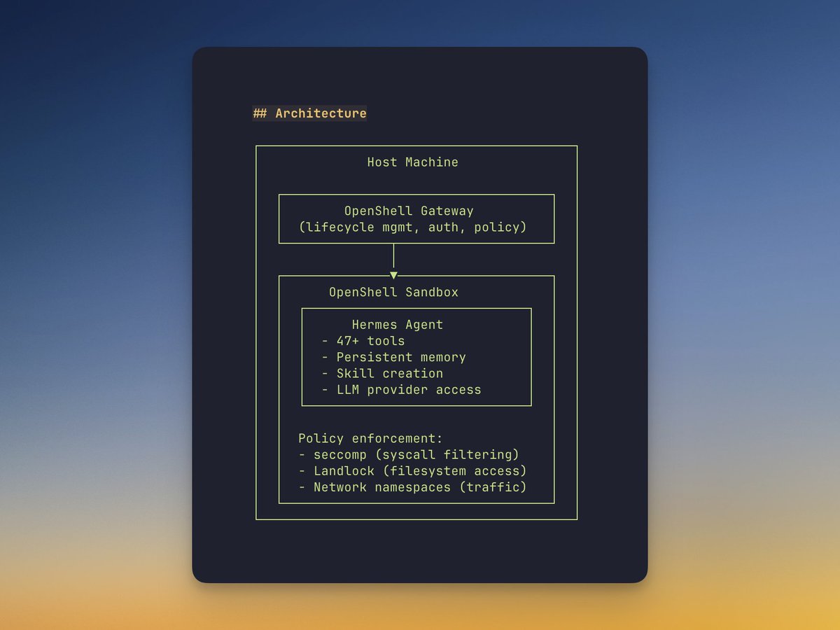Viewport: 840px width, 630px height.
Task: Click the '- 47+ tools' line
Action: [363, 341]
